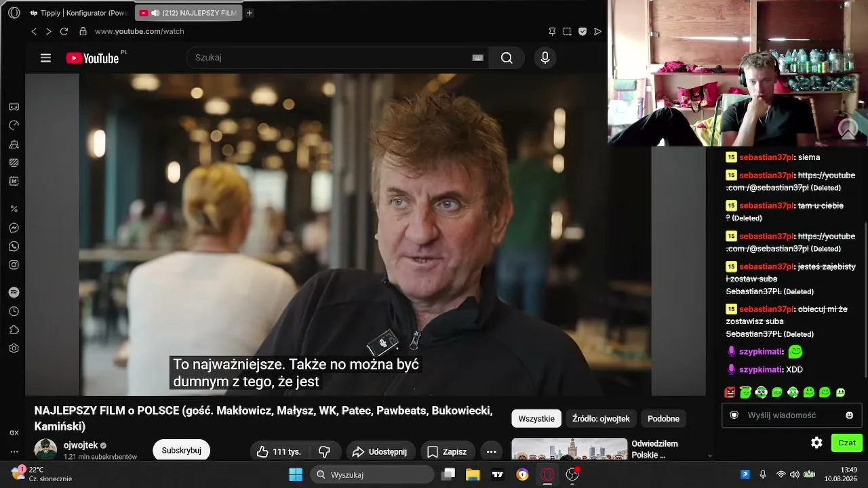
Task: Subscribe with the Subskrybuj button
Action: [181, 451]
